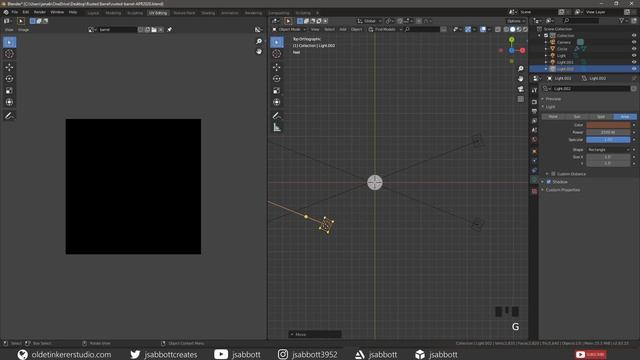Open the Global orientation dropdown

(x=369, y=21)
